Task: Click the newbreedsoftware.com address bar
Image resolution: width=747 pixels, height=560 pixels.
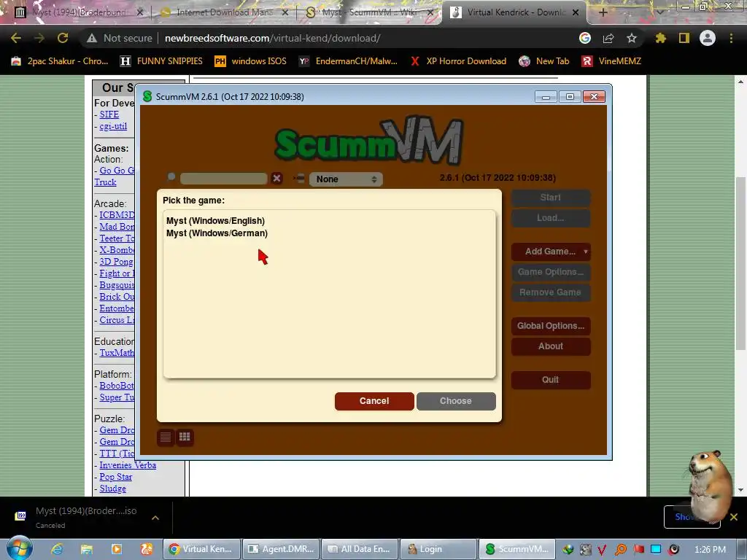Action: [273, 38]
